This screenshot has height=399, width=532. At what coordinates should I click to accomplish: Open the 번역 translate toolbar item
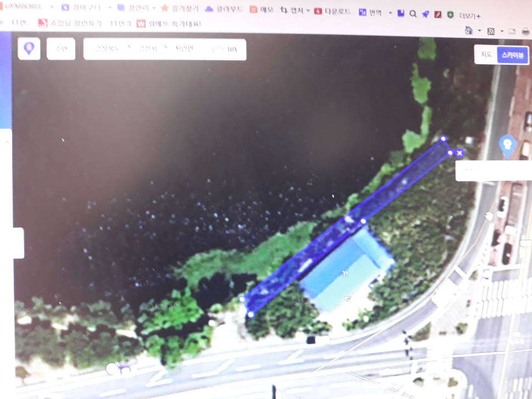tap(371, 12)
